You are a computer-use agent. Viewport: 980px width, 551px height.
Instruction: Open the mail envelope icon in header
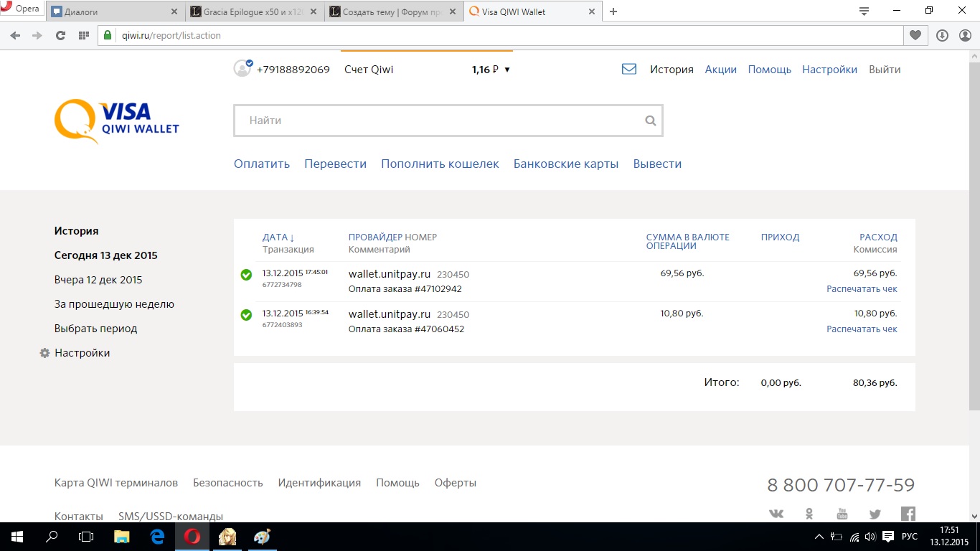click(x=629, y=70)
